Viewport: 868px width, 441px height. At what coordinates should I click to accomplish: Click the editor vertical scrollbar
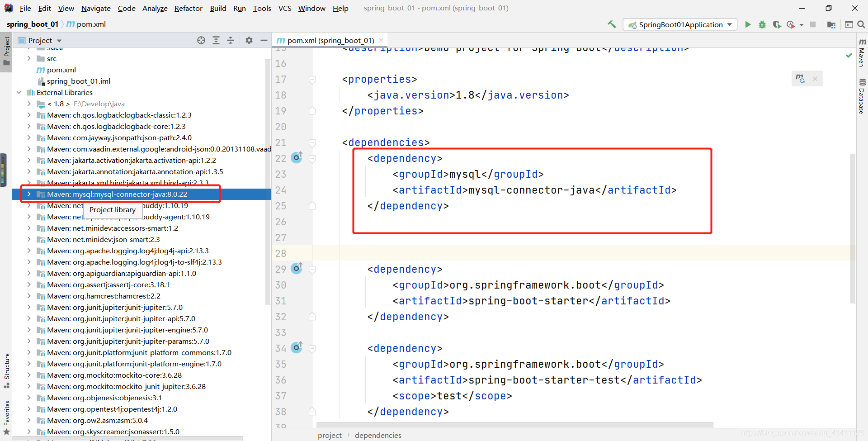(x=853, y=228)
